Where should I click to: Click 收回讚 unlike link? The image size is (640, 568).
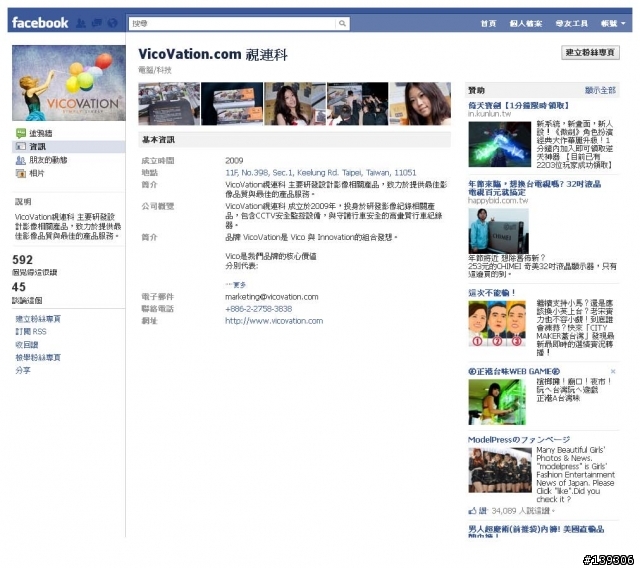click(x=27, y=344)
